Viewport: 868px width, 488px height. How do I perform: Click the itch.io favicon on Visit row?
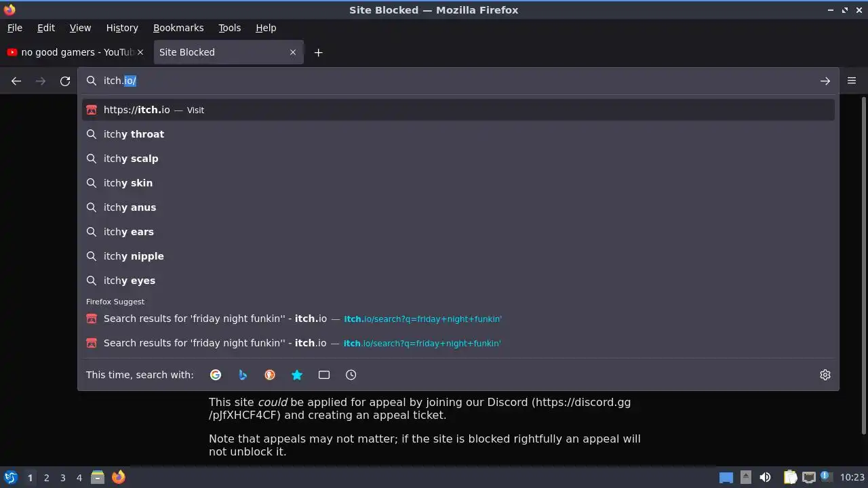[x=92, y=110]
